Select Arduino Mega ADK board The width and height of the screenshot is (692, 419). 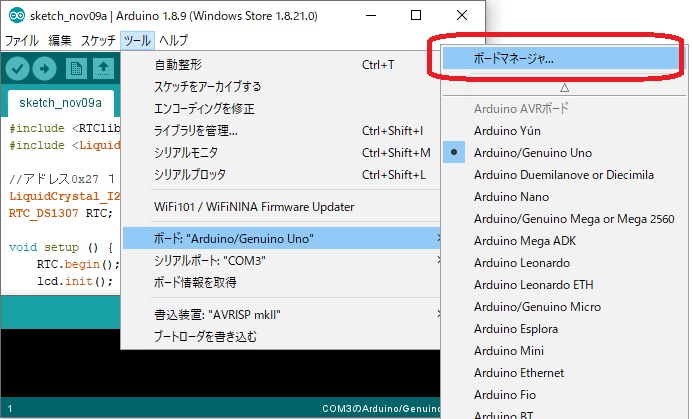click(x=564, y=241)
